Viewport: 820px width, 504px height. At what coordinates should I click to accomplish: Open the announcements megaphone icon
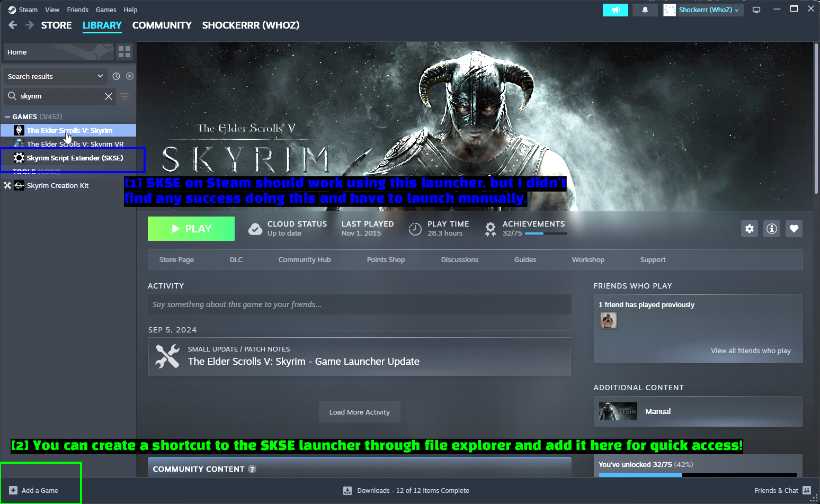616,10
